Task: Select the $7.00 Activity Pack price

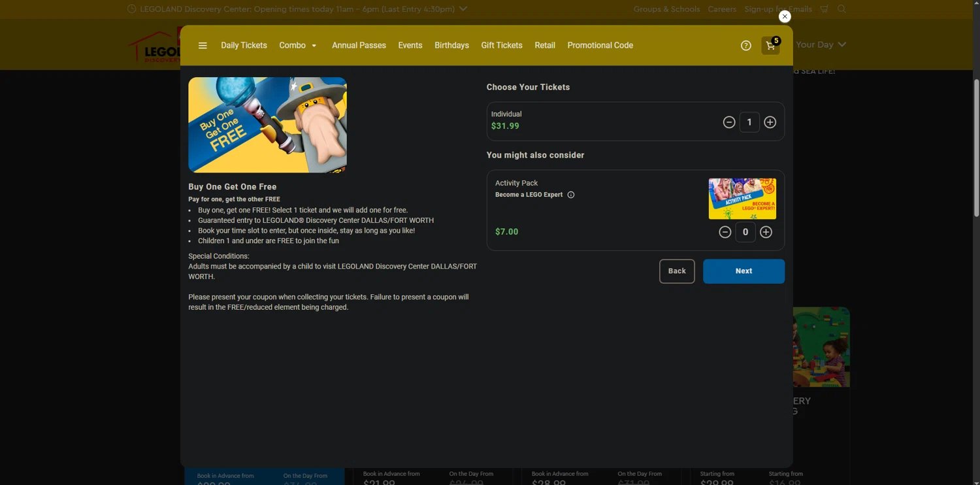Action: (x=506, y=231)
